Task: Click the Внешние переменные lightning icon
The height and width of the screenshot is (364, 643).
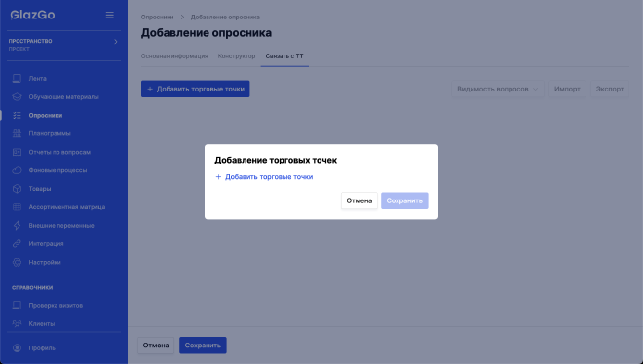Action: pos(17,225)
